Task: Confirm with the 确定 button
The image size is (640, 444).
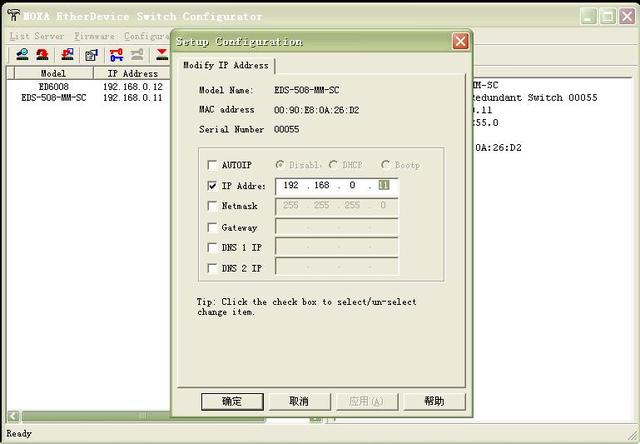Action: (x=232, y=402)
